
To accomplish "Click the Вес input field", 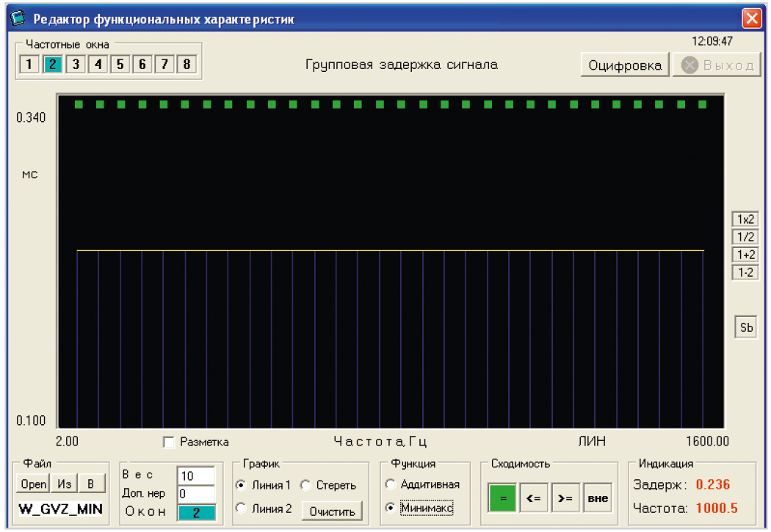I will coord(196,475).
